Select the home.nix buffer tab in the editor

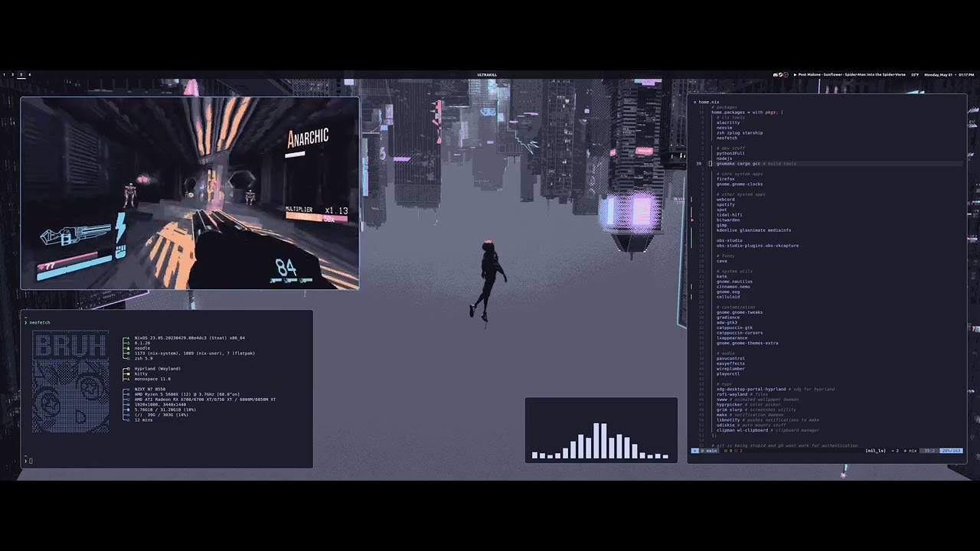708,102
